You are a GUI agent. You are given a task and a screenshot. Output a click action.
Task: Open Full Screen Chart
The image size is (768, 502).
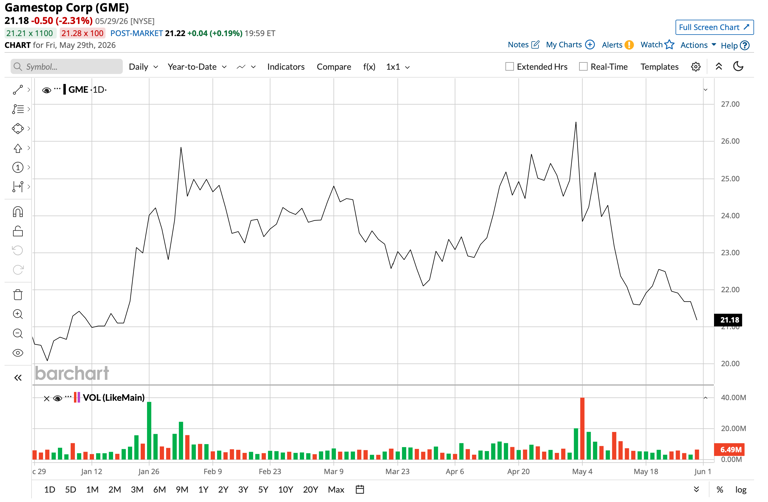pos(714,27)
